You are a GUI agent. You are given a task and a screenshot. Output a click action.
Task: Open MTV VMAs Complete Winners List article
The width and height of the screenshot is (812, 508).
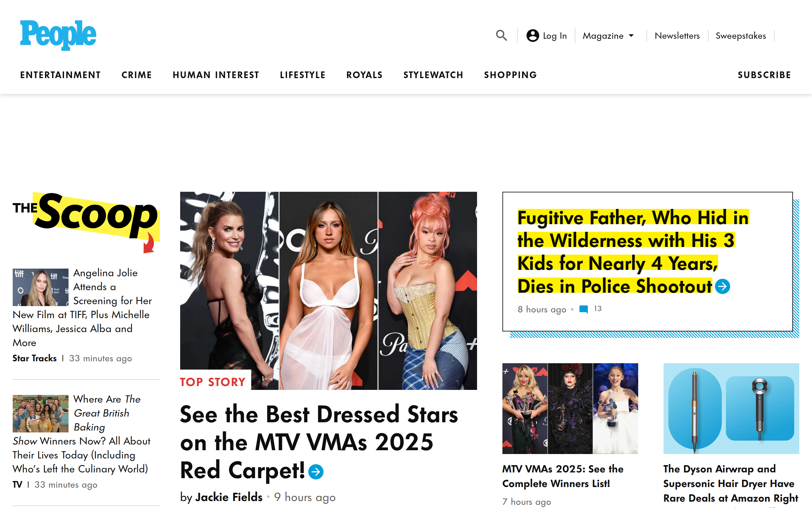pyautogui.click(x=563, y=476)
